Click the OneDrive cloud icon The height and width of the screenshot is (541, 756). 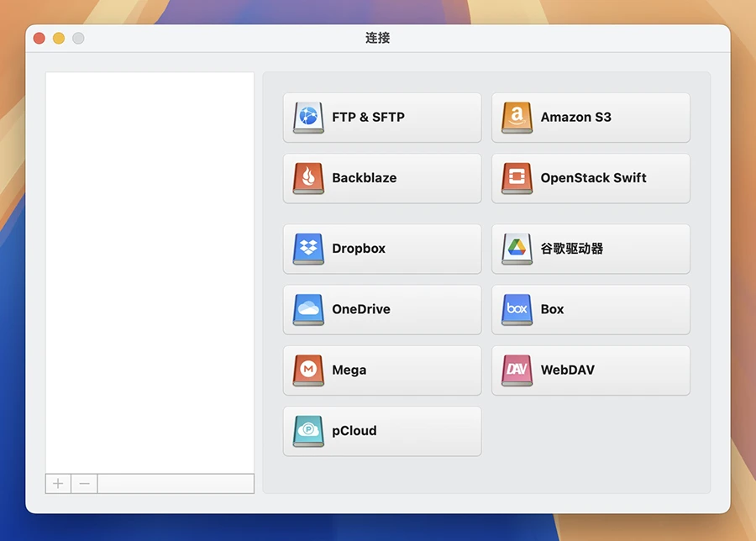coord(308,309)
